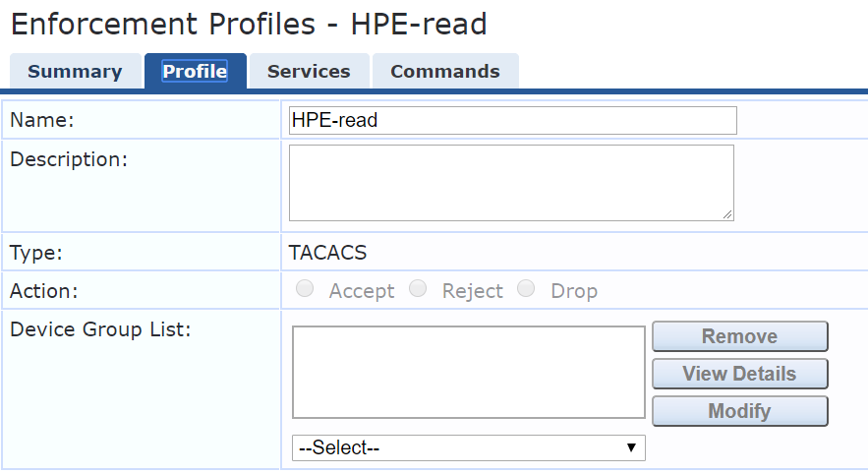Screen dimensions: 868x474
Task: Go to the Commands tab
Action: (445, 71)
